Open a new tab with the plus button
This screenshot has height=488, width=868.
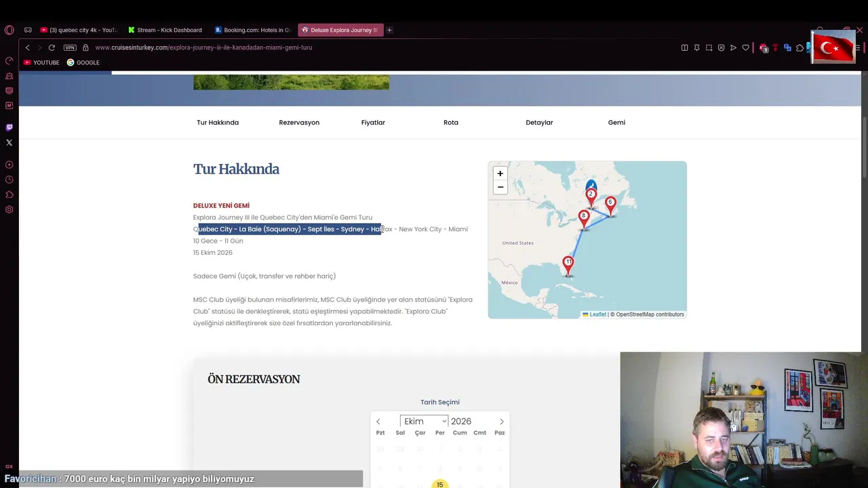click(x=389, y=30)
